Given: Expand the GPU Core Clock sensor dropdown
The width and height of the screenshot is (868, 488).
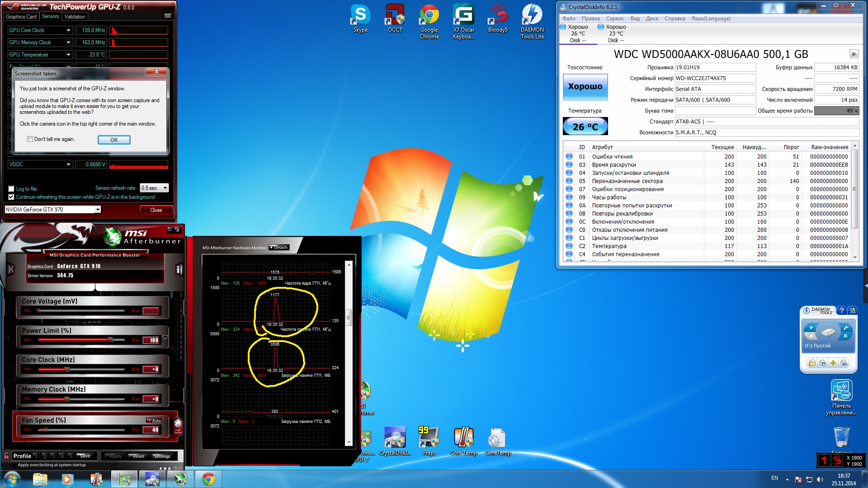Looking at the screenshot, I should (x=68, y=30).
